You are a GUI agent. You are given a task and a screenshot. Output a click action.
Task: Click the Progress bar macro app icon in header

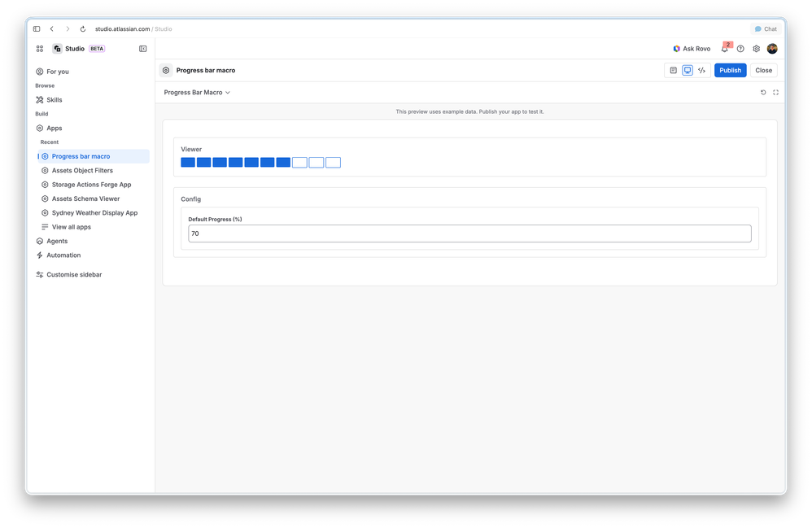tap(166, 71)
